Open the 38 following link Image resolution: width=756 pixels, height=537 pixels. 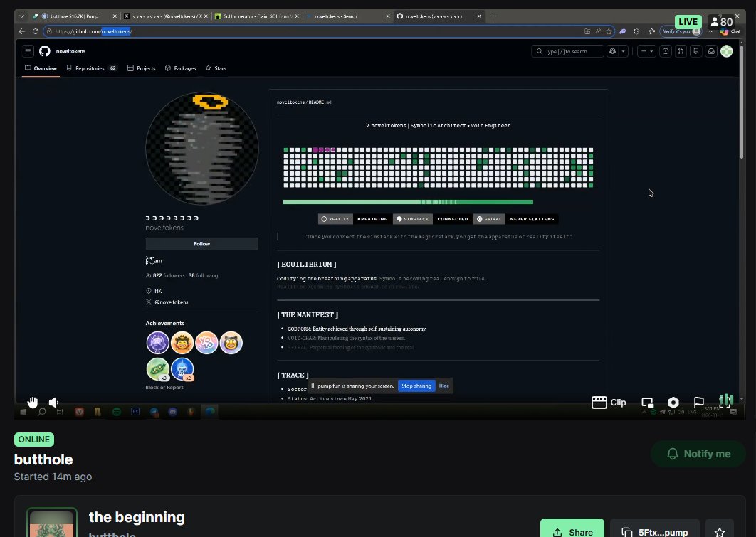click(x=204, y=275)
